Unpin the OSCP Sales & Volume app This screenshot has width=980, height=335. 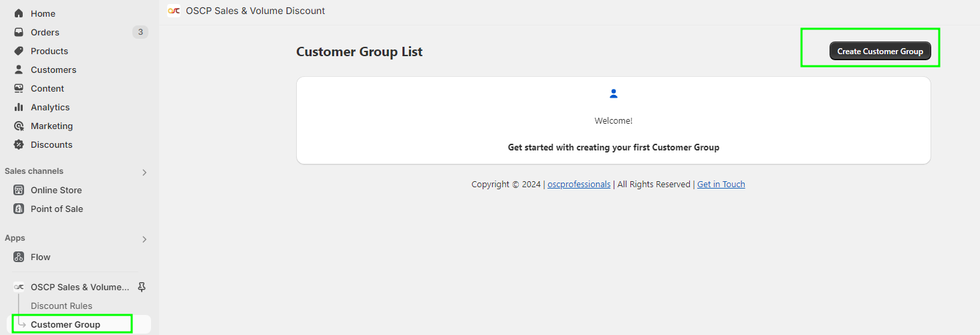(x=141, y=287)
